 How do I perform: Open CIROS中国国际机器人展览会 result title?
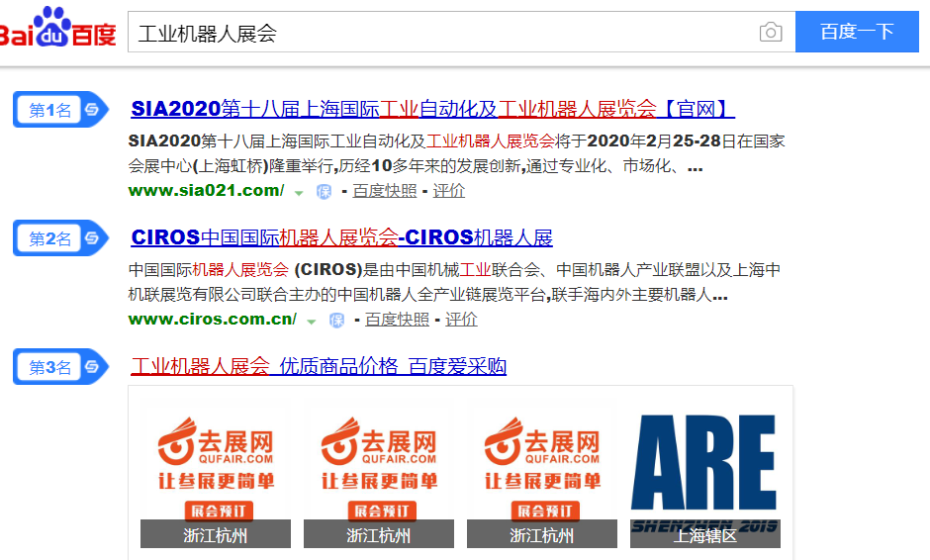(341, 237)
